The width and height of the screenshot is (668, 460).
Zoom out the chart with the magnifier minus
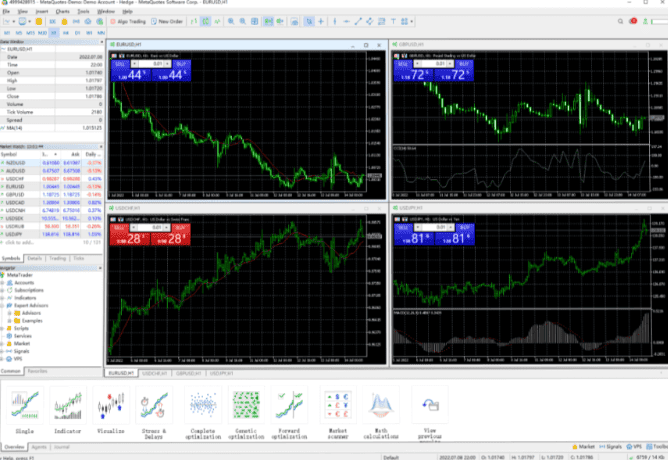click(x=243, y=21)
